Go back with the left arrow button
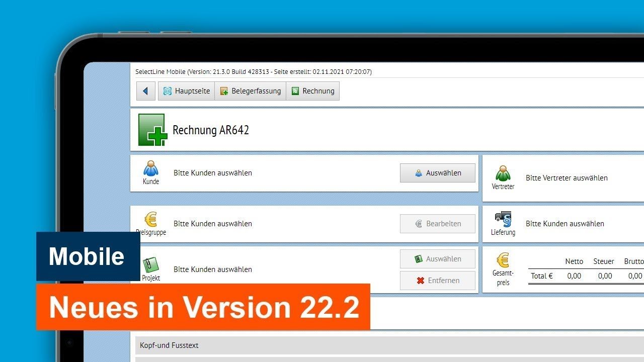Screen dimensions: 644x362 [145, 91]
